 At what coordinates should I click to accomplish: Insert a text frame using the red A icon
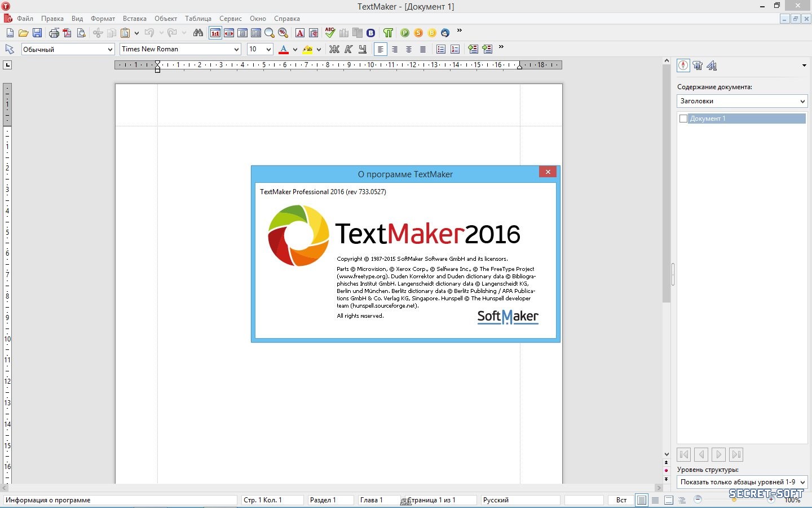coord(299,33)
